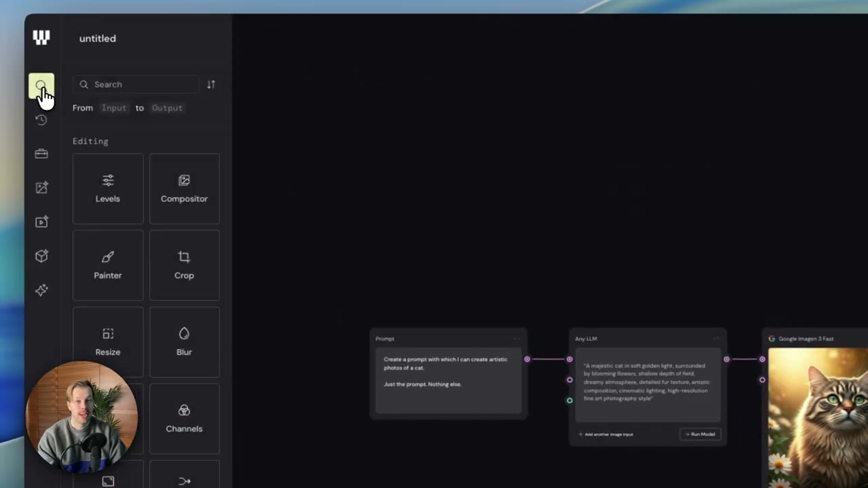The height and width of the screenshot is (488, 868).
Task: Click the sparkles icon in sidebar
Action: [x=41, y=290]
